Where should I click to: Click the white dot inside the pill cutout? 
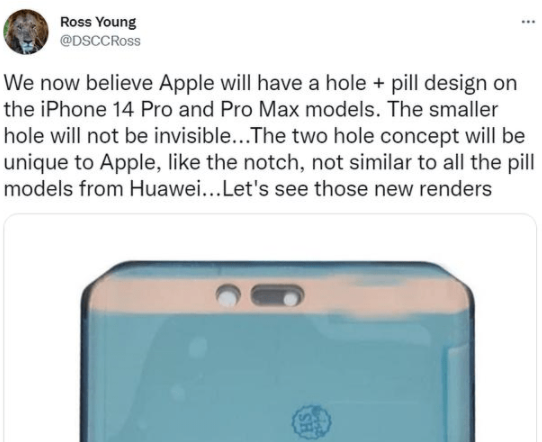pos(291,299)
